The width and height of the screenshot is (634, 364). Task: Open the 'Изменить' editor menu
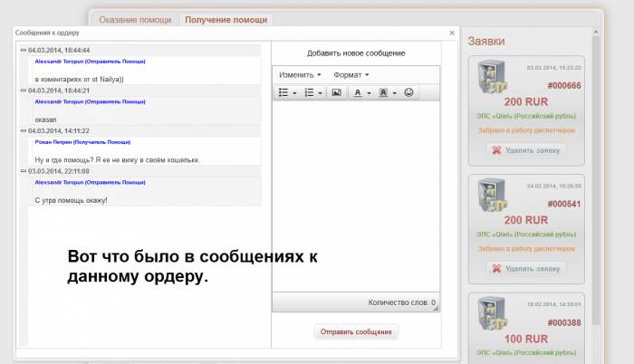[x=300, y=74]
